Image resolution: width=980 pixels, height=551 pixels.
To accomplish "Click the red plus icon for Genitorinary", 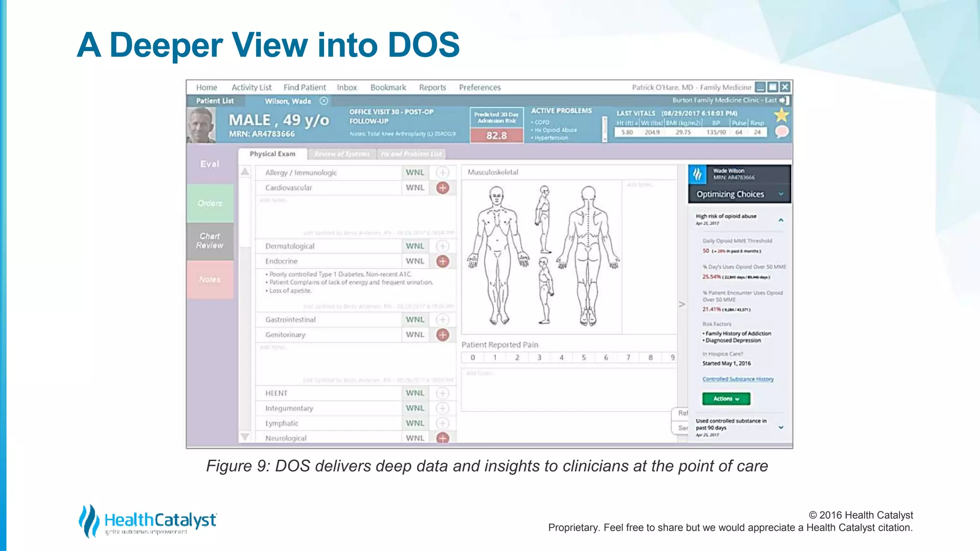I will 443,335.
